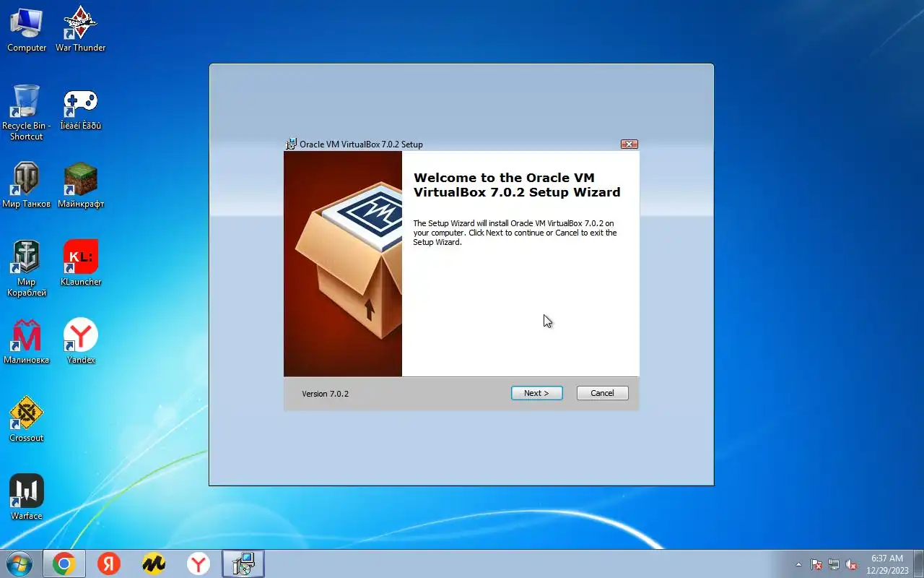Select the Мир Кораблей desktop shortcut
Viewport: 924px width, 578px height.
27,269
